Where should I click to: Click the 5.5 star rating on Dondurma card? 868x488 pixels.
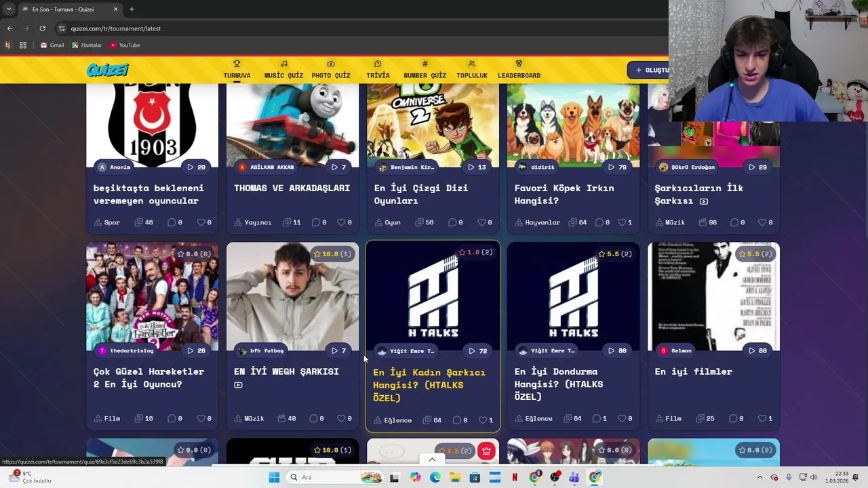point(616,254)
